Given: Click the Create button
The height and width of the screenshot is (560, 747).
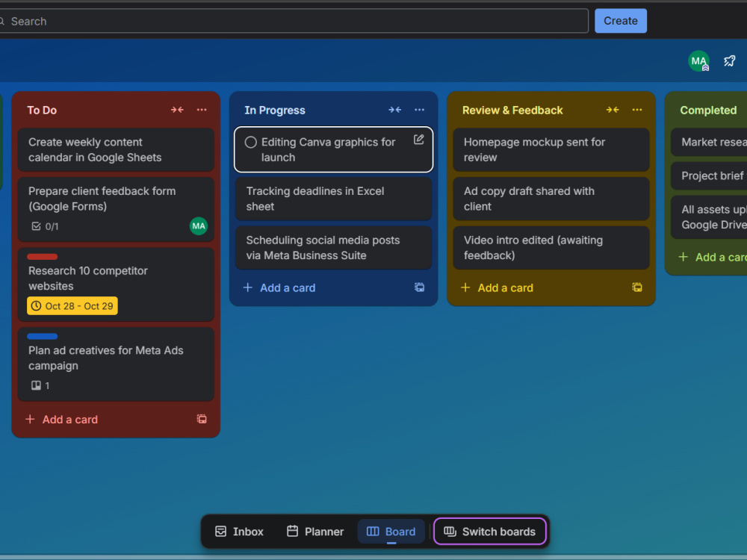Looking at the screenshot, I should 621,21.
